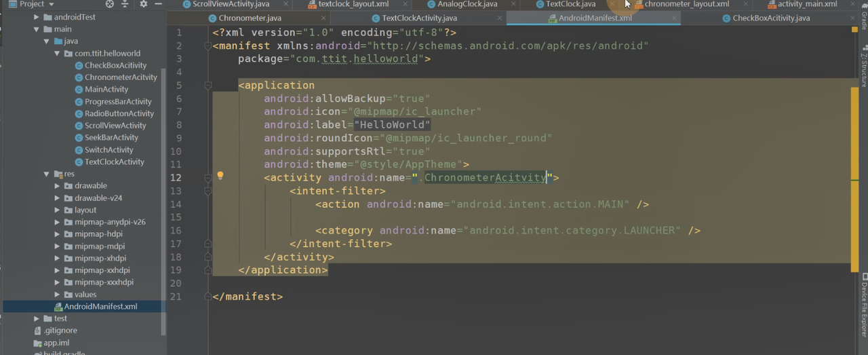Expand the drawable-v24 folder
Screen dimensions: 868x355
(x=58, y=198)
